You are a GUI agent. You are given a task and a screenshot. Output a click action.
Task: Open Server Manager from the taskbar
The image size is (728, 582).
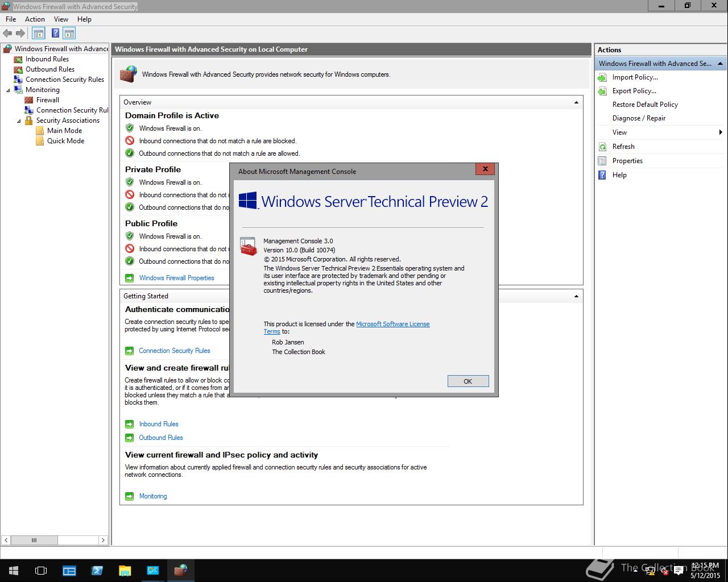click(69, 570)
